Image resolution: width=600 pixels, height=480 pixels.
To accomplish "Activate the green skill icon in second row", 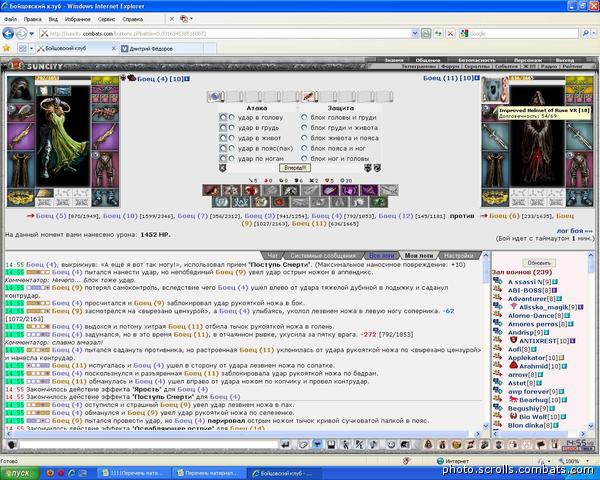I will [x=379, y=202].
